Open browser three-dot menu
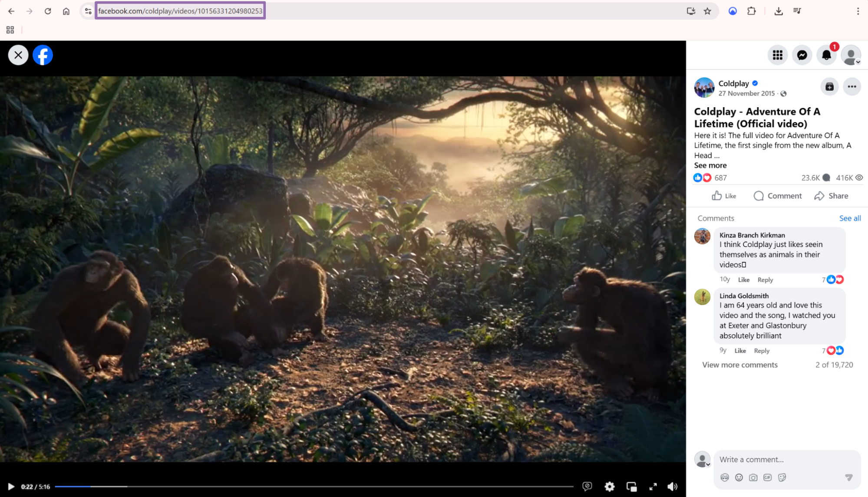This screenshot has height=497, width=868. pos(858,11)
